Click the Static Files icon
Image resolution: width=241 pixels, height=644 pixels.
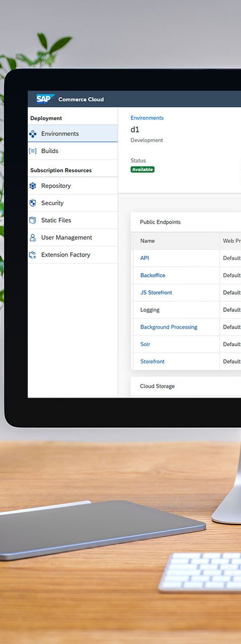point(33,220)
